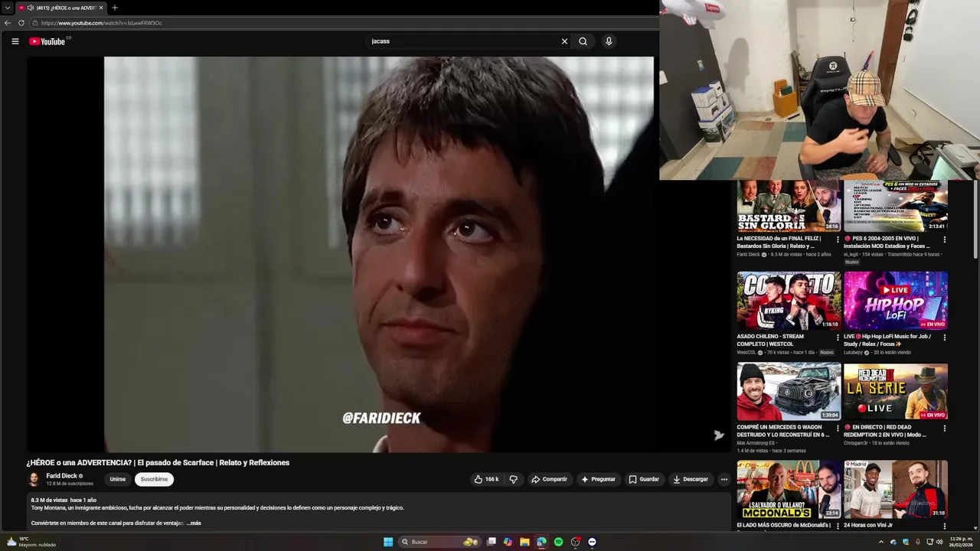Open the Windows Start menu
980x551 pixels.
tap(388, 542)
